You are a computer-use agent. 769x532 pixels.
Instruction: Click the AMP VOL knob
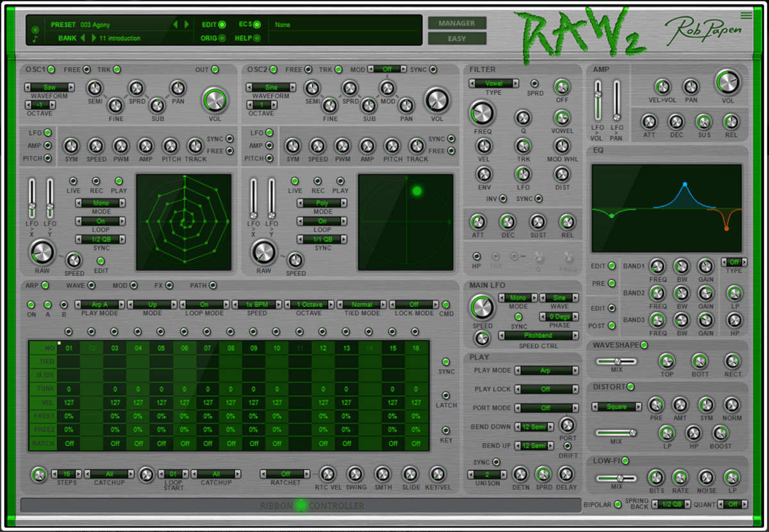point(729,82)
